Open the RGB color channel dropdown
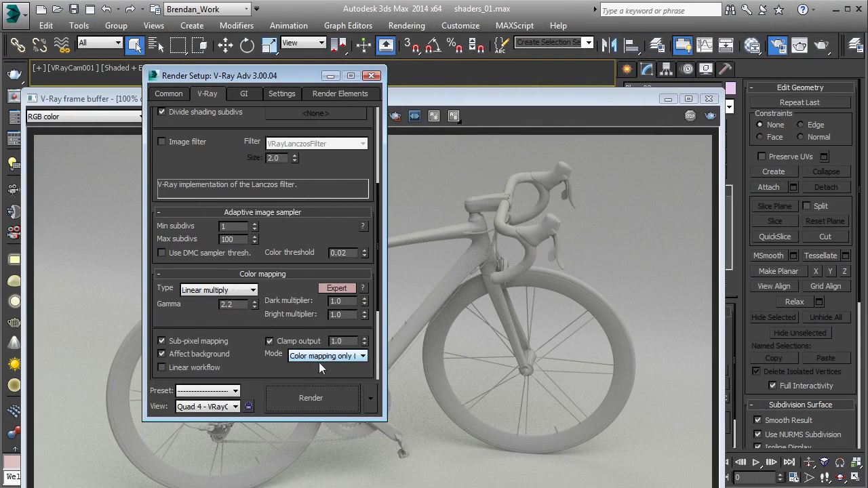This screenshot has height=488, width=868. click(85, 117)
